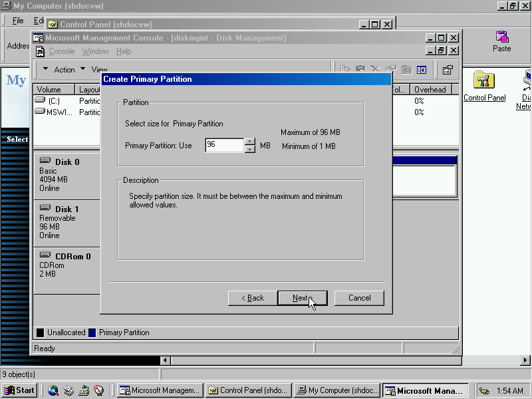The height and width of the screenshot is (399, 532).
Task: Cancel the Create Primary Partition wizard
Action: [359, 298]
